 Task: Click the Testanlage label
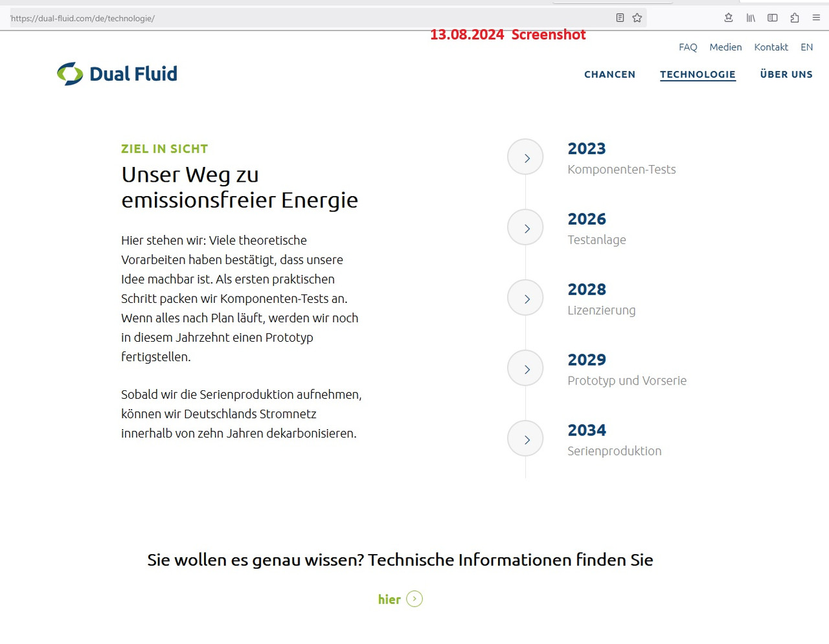point(596,240)
